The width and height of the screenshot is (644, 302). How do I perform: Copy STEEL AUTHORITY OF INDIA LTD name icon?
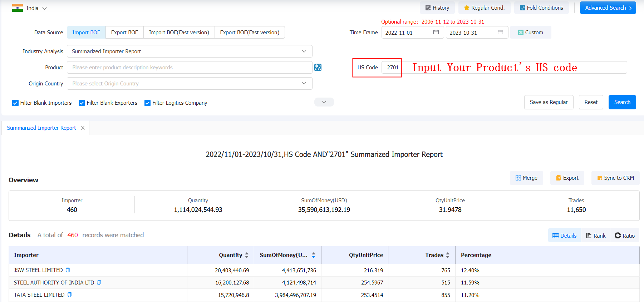point(99,283)
